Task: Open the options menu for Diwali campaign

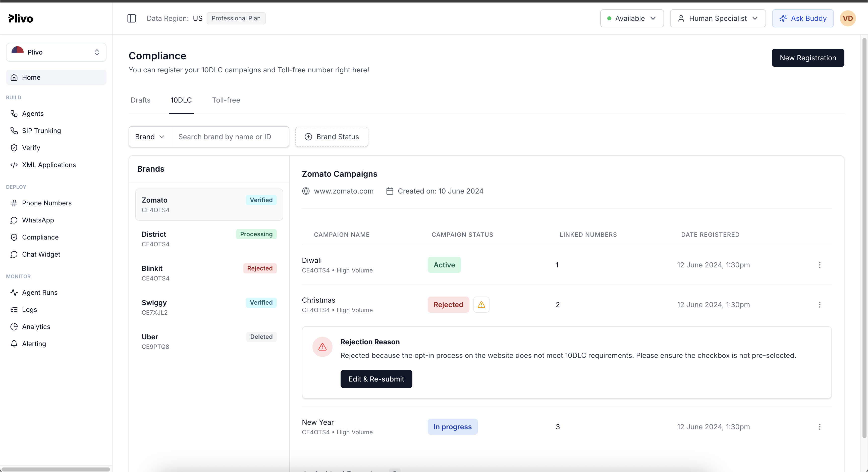Action: tap(820, 265)
